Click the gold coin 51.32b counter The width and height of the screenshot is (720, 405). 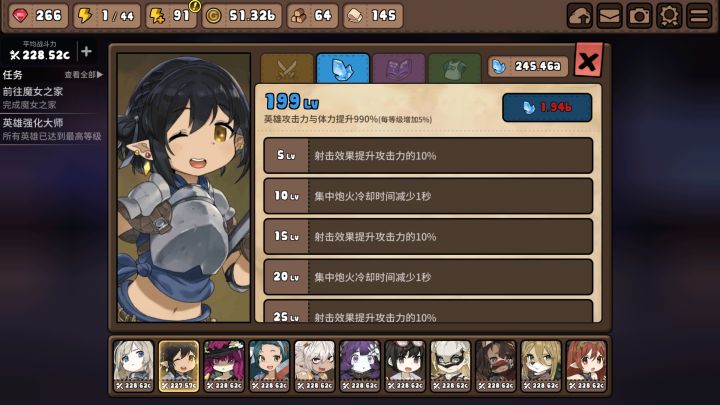242,16
